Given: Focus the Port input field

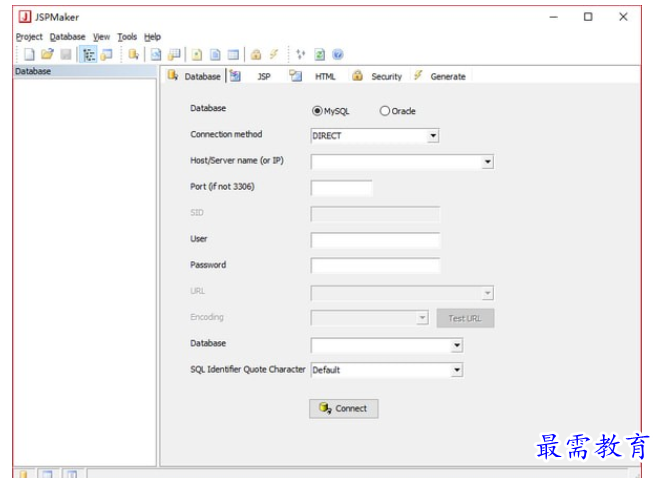Looking at the screenshot, I should coord(341,188).
